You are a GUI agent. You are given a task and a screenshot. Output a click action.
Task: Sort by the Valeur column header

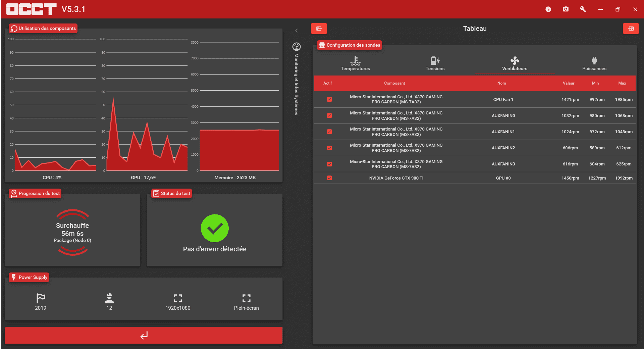pyautogui.click(x=569, y=83)
